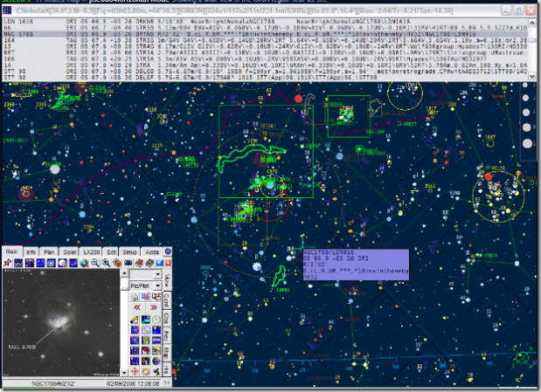Viewport: 541px width, 392px height.
Task: Switch to the LX200 tab
Action: click(92, 251)
